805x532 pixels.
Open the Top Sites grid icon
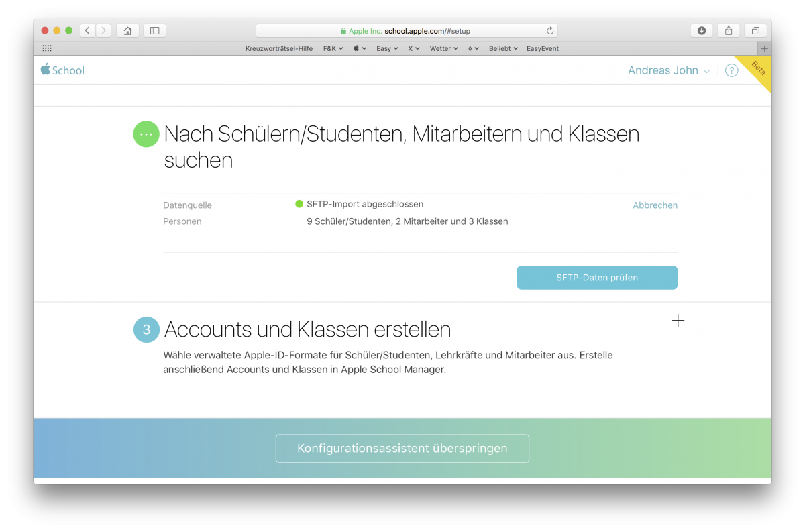[x=47, y=48]
